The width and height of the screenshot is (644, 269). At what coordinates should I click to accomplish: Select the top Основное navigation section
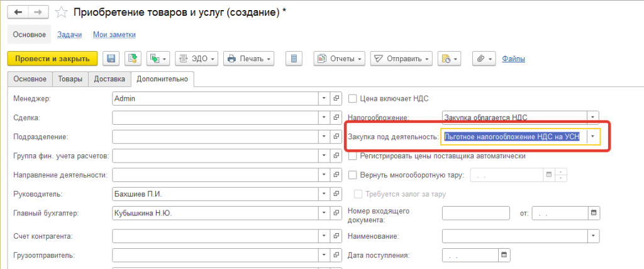pos(29,35)
